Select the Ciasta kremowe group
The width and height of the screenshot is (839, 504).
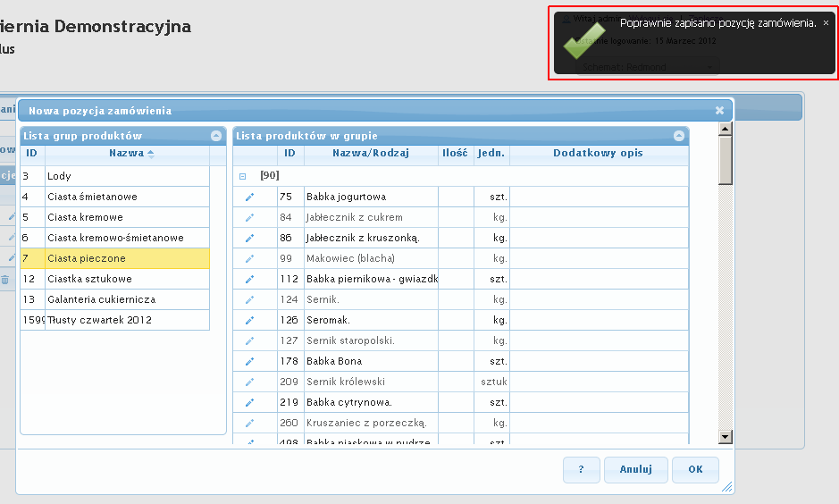point(85,217)
